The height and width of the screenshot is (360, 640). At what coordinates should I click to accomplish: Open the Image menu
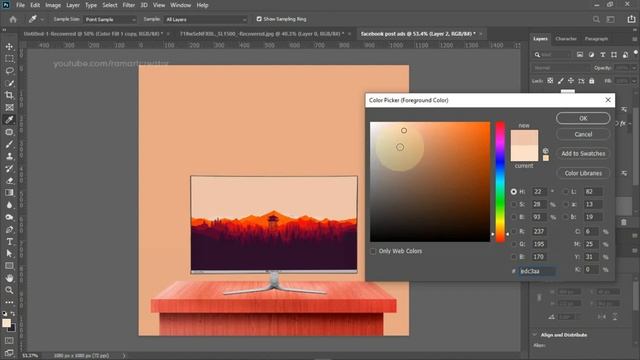[53, 5]
